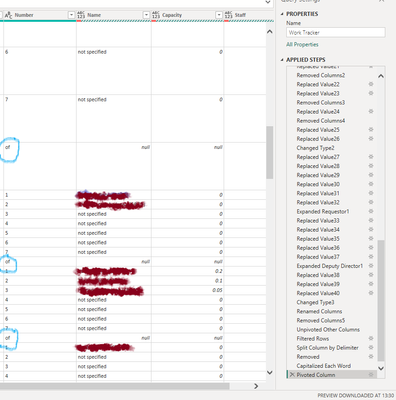This screenshot has width=396, height=400.
Task: Open filter dropdown for Number column
Action: tap(71, 15)
